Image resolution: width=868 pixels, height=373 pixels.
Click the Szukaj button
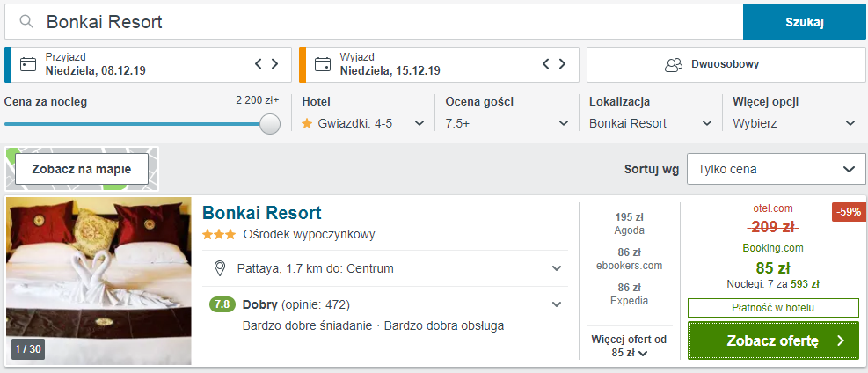pos(805,22)
